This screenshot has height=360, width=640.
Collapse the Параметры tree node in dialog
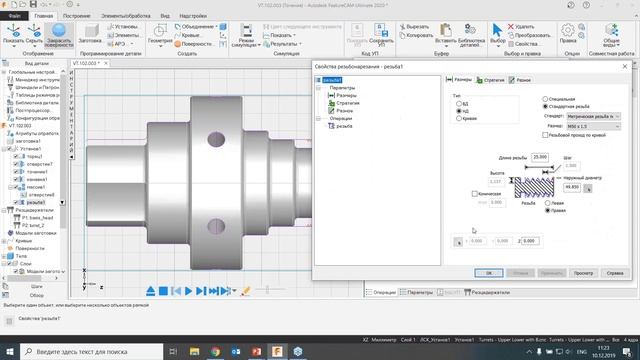click(318, 88)
